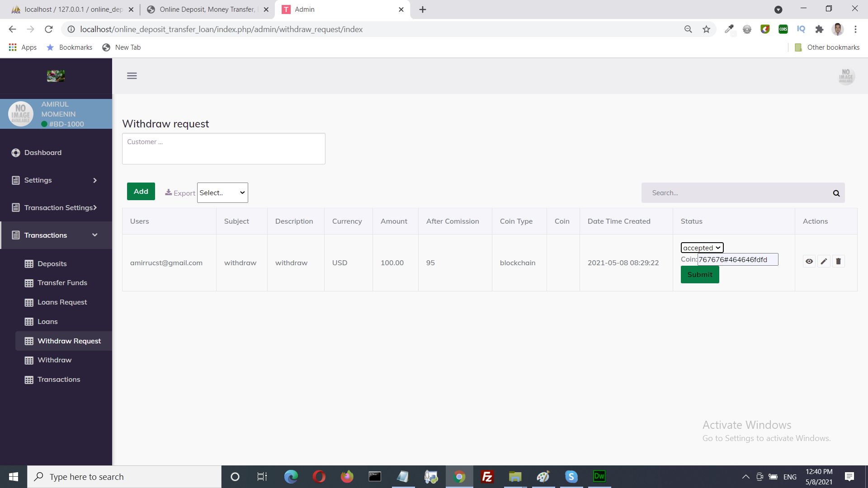Click the trash delete icon in Actions
The width and height of the screenshot is (868, 488).
(x=838, y=261)
